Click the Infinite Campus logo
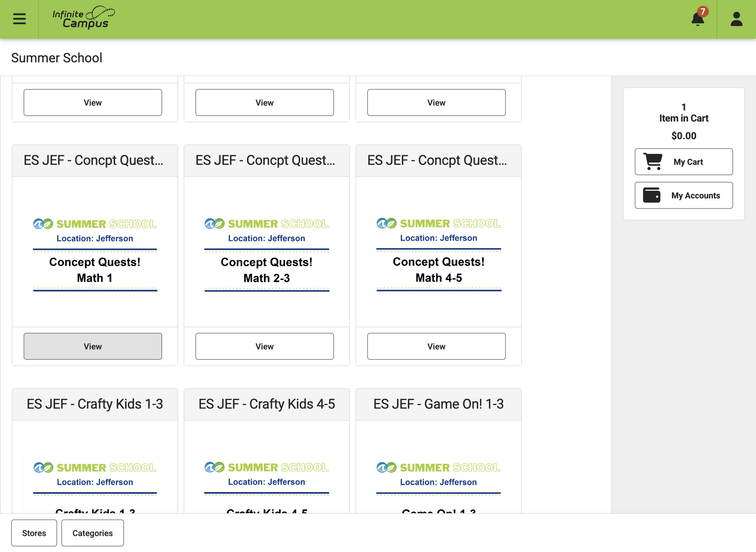This screenshot has width=756, height=552. 83,17
